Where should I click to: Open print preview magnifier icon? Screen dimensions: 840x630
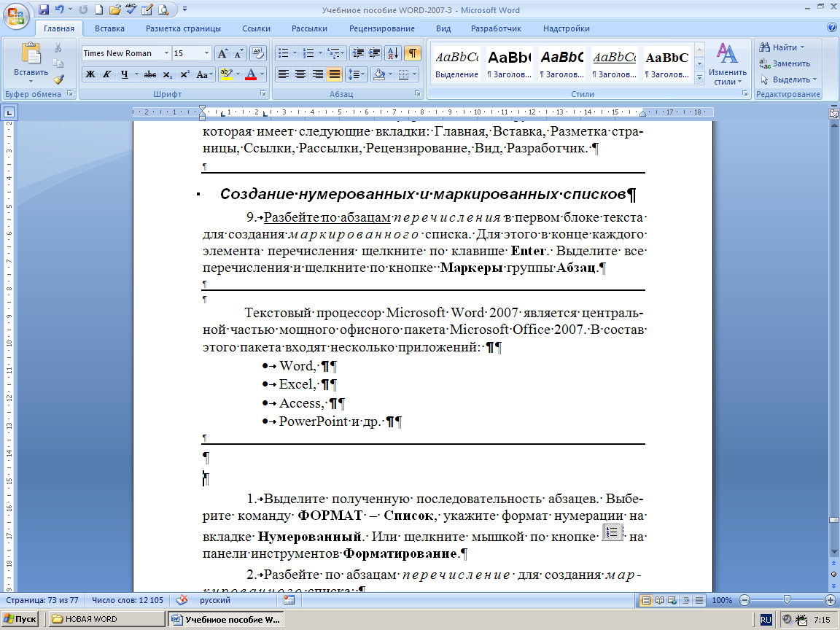(x=163, y=9)
